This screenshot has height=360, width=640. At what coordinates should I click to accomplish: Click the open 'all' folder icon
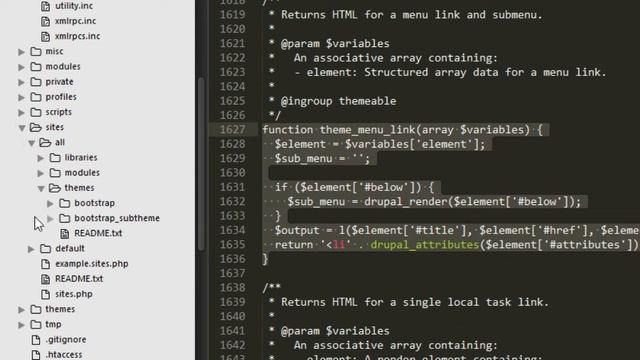click(x=45, y=142)
